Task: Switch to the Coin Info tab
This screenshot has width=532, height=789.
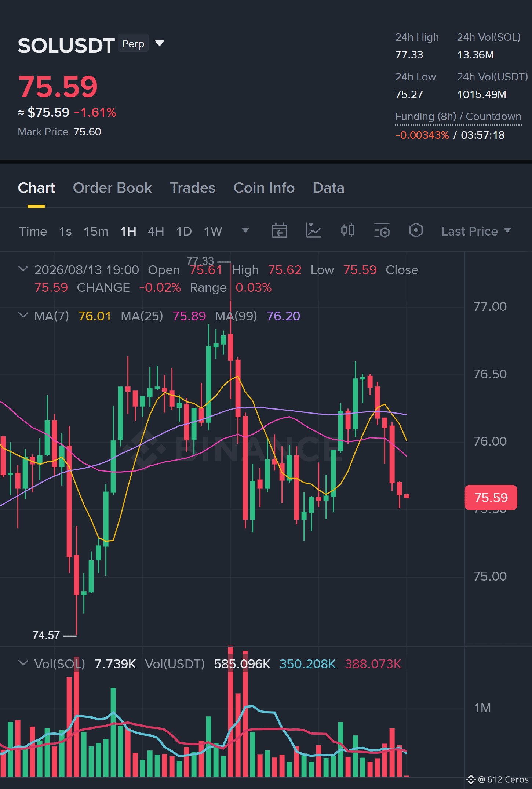Action: pos(264,188)
